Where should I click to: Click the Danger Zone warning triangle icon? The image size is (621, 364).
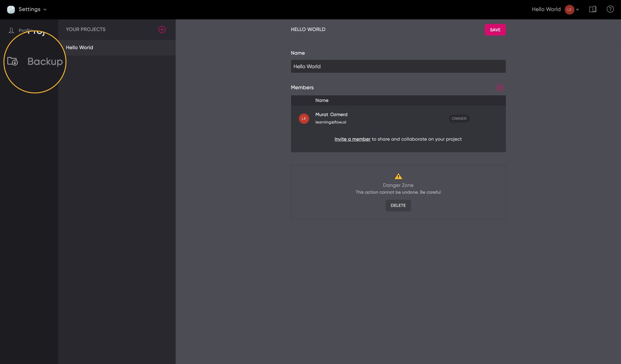398,177
